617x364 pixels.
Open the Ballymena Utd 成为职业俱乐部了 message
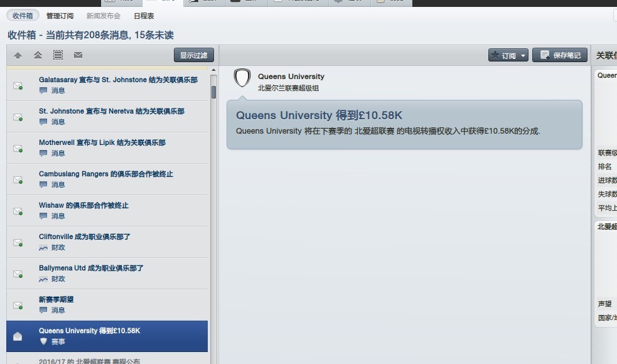107,274
